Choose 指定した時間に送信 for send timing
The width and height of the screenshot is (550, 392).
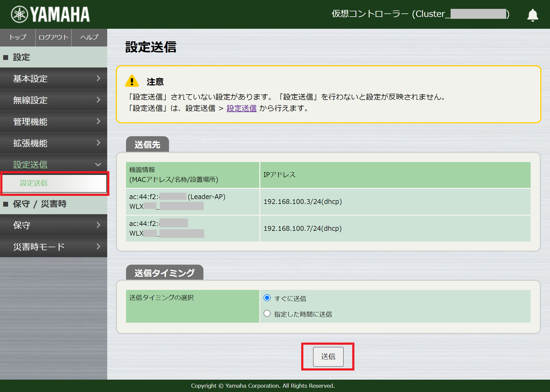[267, 313]
